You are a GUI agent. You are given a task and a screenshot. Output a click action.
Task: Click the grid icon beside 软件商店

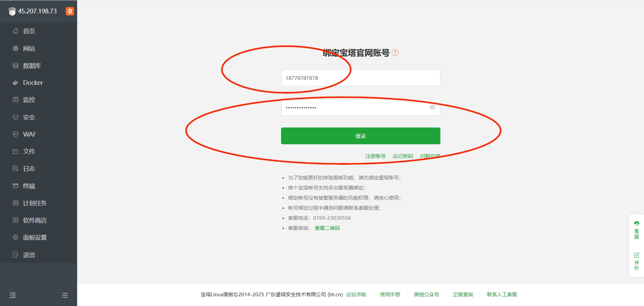(15, 220)
